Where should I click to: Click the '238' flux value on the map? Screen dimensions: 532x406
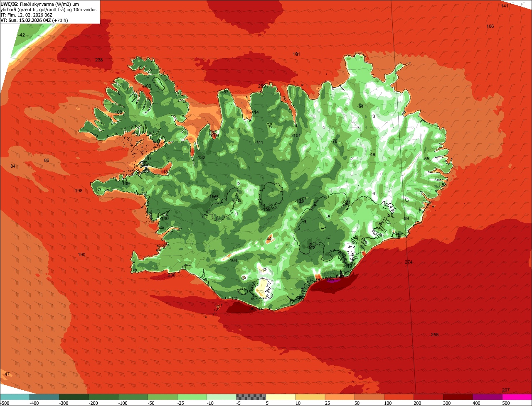(x=99, y=60)
